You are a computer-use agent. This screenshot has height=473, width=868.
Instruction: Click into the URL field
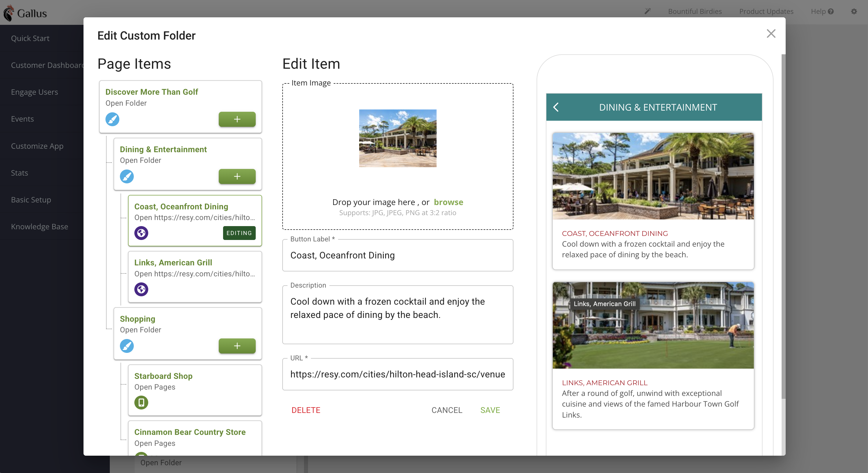pos(398,374)
